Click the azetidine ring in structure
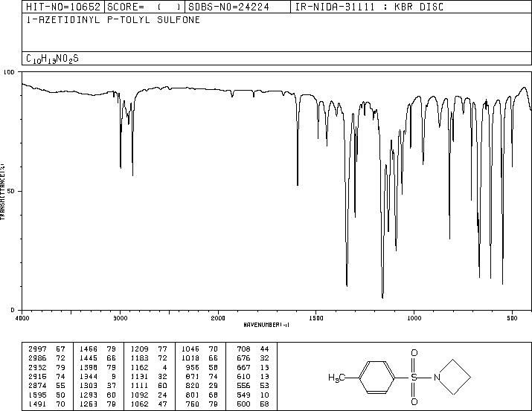 click(x=455, y=377)
